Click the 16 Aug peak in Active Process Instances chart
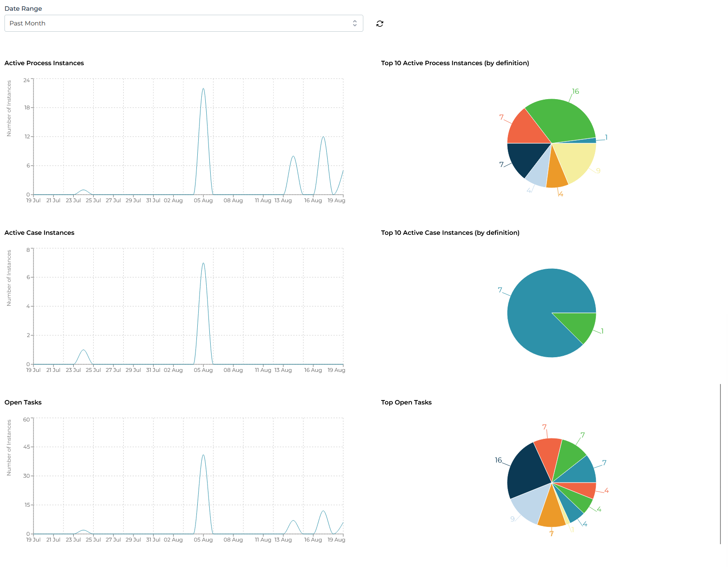Viewport: 728px width, 567px height. (x=323, y=138)
